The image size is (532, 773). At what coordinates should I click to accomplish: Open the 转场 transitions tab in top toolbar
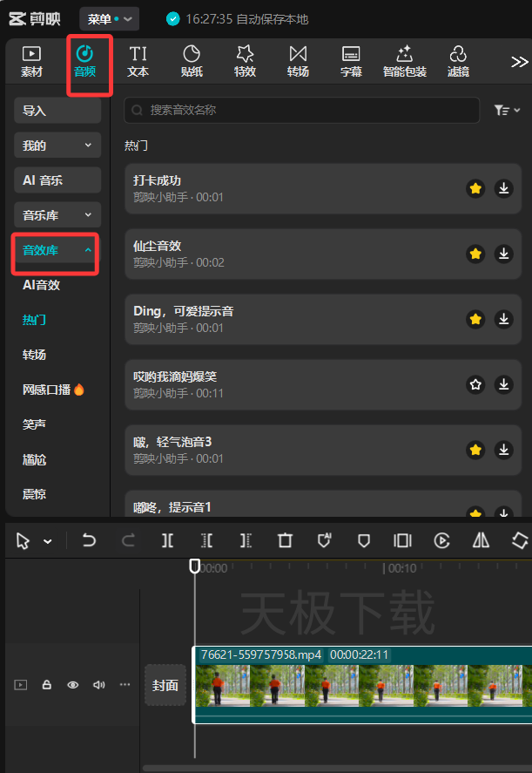(298, 61)
